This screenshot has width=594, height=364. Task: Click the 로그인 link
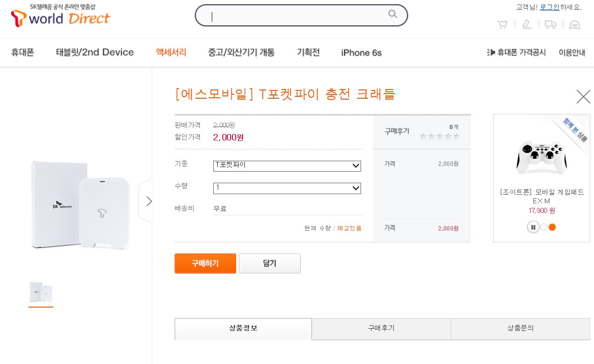549,7
